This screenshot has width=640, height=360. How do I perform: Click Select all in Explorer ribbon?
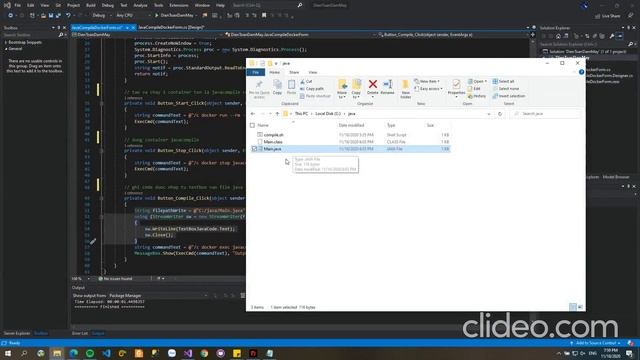[503, 82]
